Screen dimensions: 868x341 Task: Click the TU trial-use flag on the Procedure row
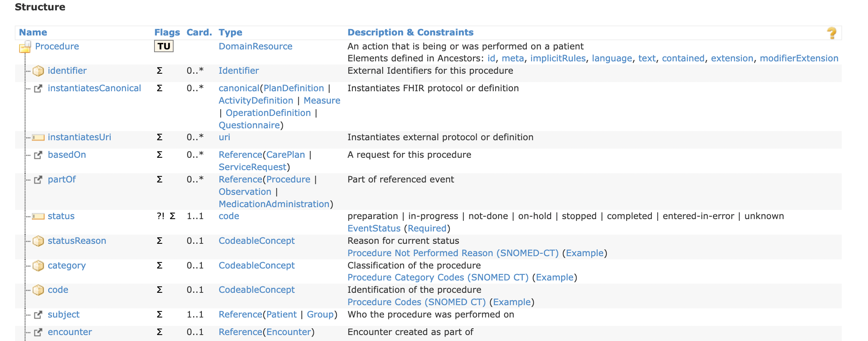tap(164, 46)
